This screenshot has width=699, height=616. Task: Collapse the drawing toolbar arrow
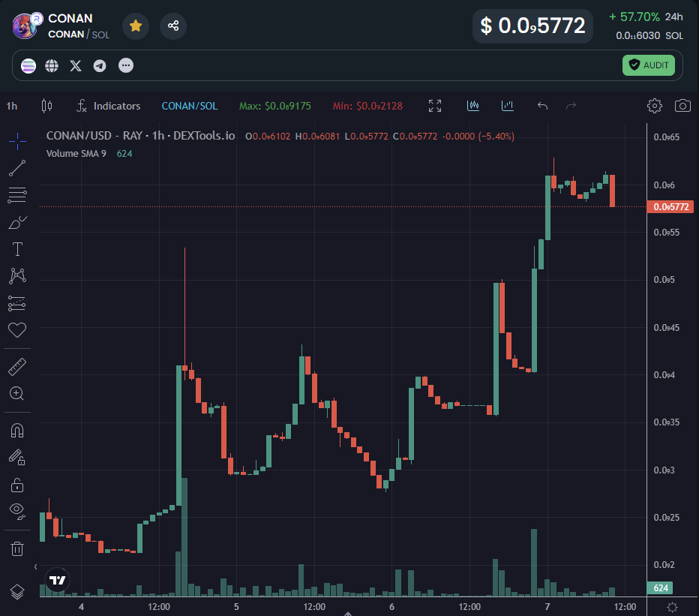pos(36,567)
